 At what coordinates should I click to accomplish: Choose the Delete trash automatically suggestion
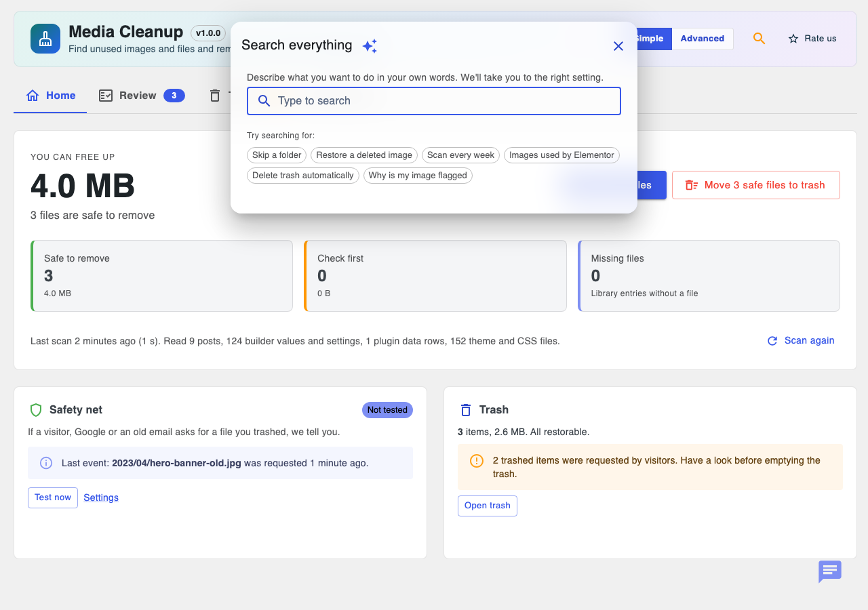tap(303, 176)
